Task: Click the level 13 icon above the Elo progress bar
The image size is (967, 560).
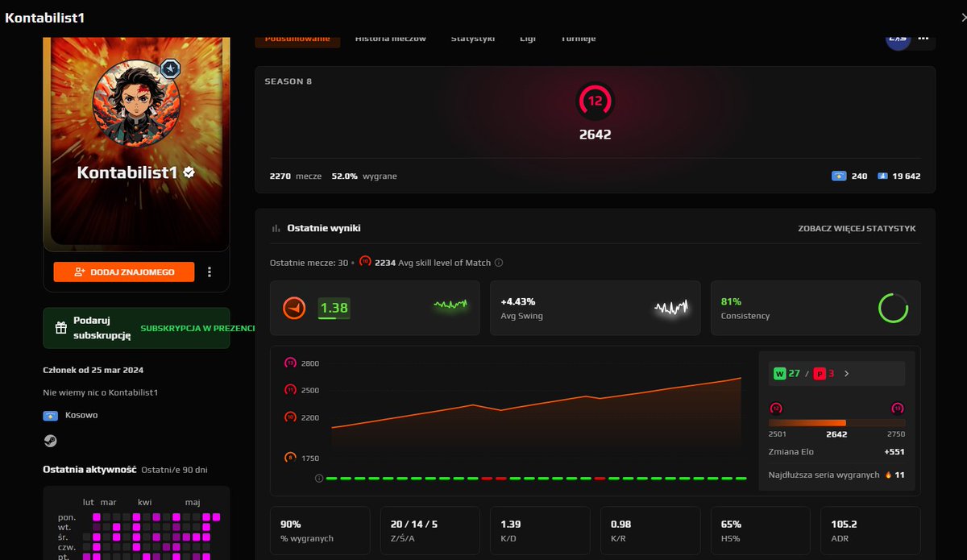Action: coord(898,408)
